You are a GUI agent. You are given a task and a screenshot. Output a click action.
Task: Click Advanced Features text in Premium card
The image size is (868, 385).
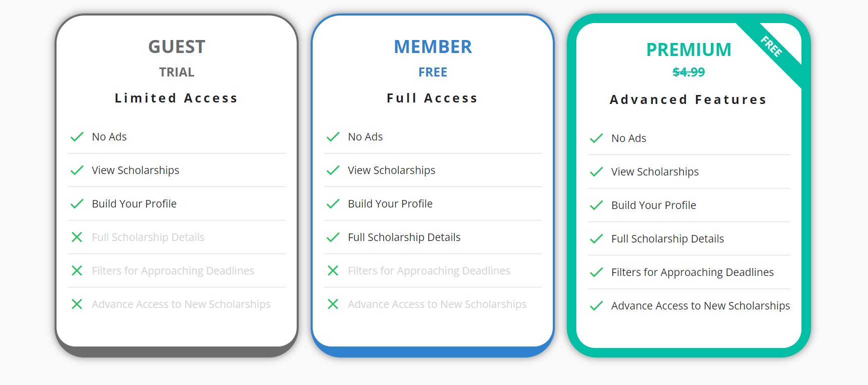pyautogui.click(x=688, y=99)
